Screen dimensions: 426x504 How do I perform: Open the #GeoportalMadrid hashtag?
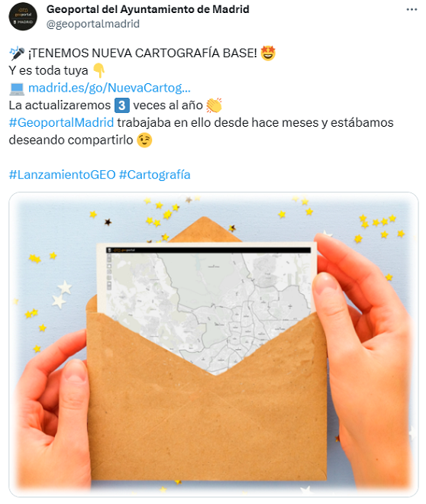61,122
